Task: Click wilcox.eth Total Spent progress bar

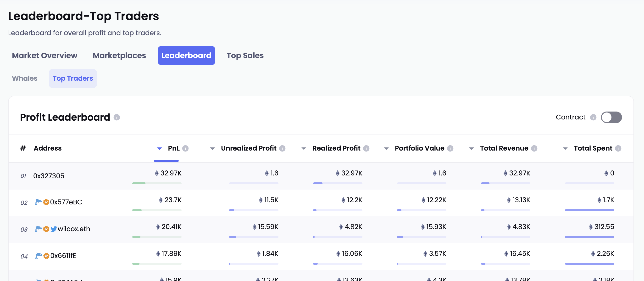Action: pos(589,237)
